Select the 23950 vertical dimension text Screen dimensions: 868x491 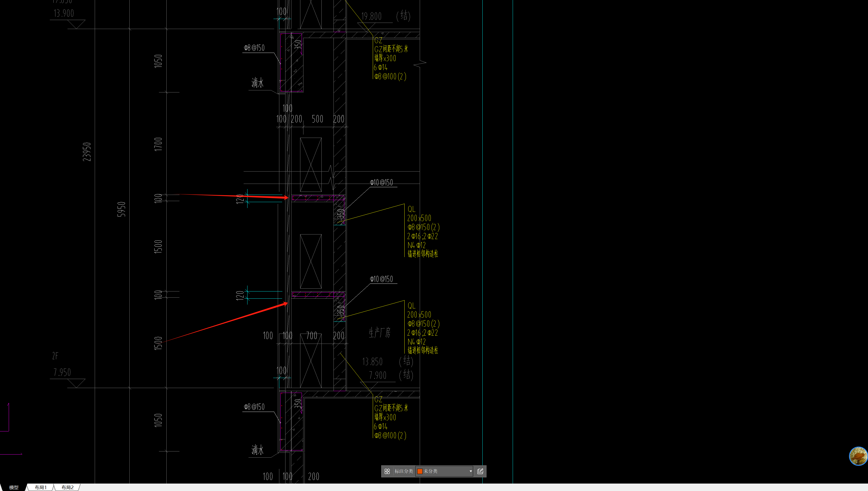point(87,152)
